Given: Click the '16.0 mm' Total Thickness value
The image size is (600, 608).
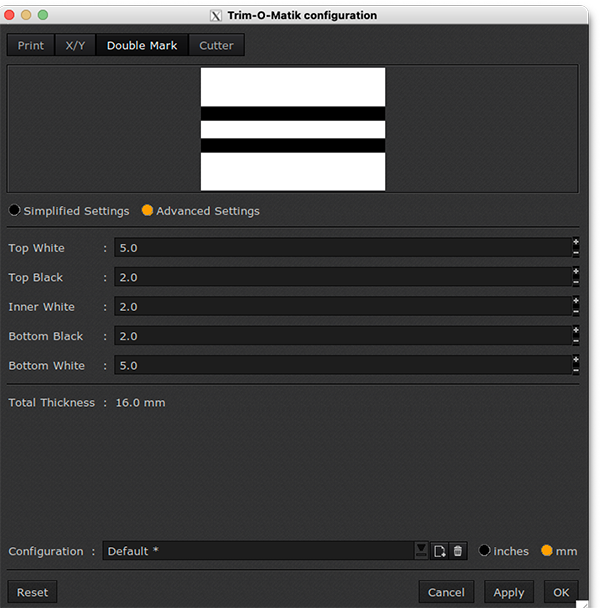Looking at the screenshot, I should [x=140, y=402].
